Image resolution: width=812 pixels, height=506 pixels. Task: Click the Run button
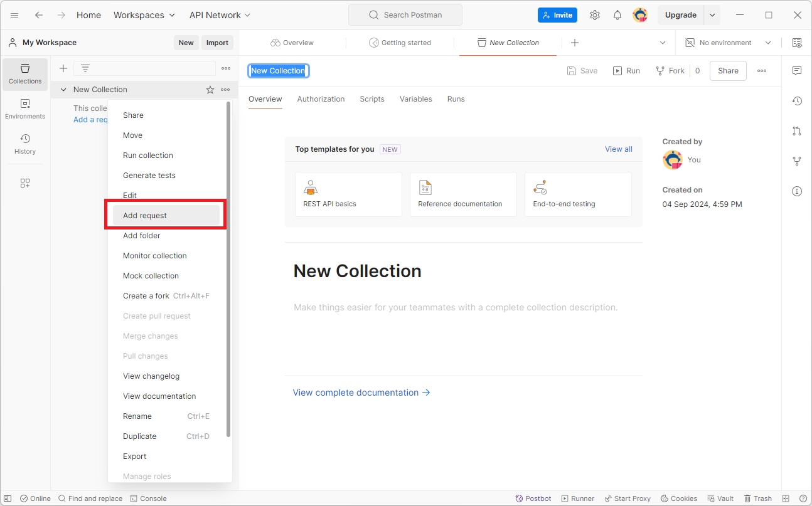(627, 71)
